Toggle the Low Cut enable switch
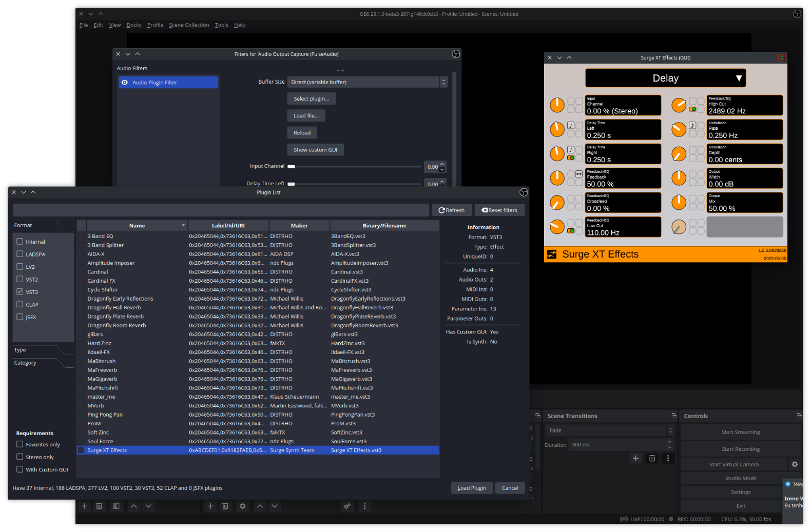The width and height of the screenshot is (811, 532). pyautogui.click(x=571, y=231)
